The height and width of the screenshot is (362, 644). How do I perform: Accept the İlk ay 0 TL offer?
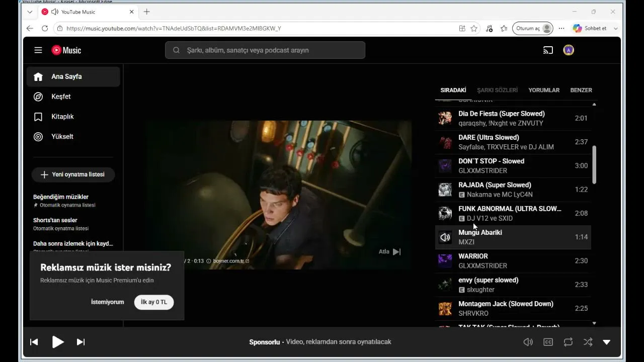[x=154, y=302]
